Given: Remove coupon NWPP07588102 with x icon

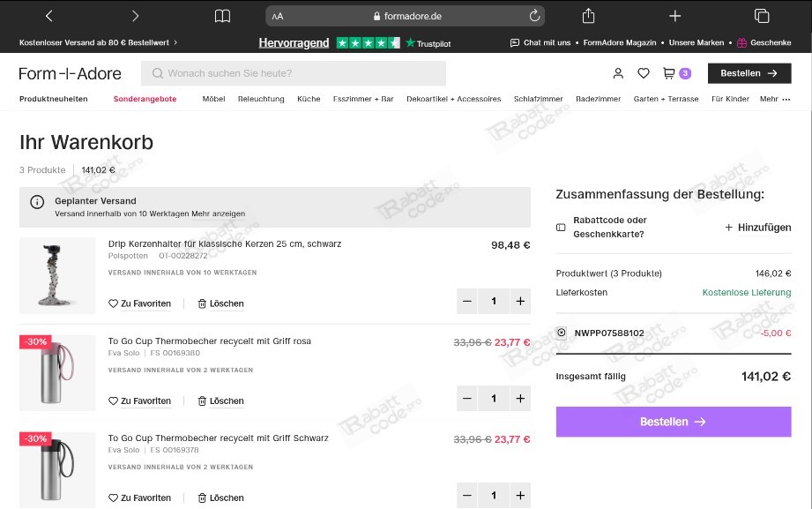Looking at the screenshot, I should [562, 333].
